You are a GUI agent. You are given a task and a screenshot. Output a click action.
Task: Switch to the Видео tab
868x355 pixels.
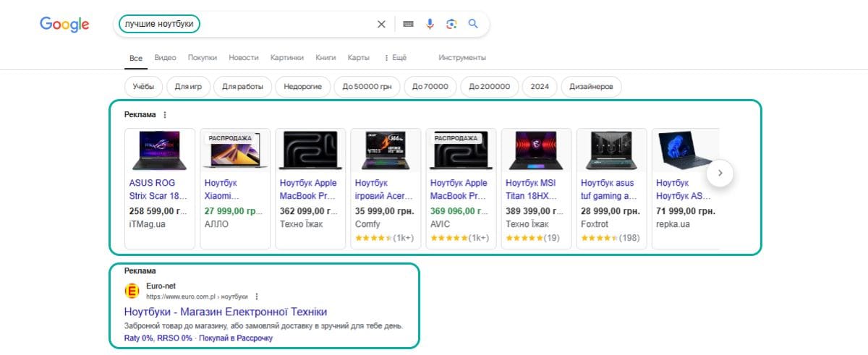coord(165,58)
